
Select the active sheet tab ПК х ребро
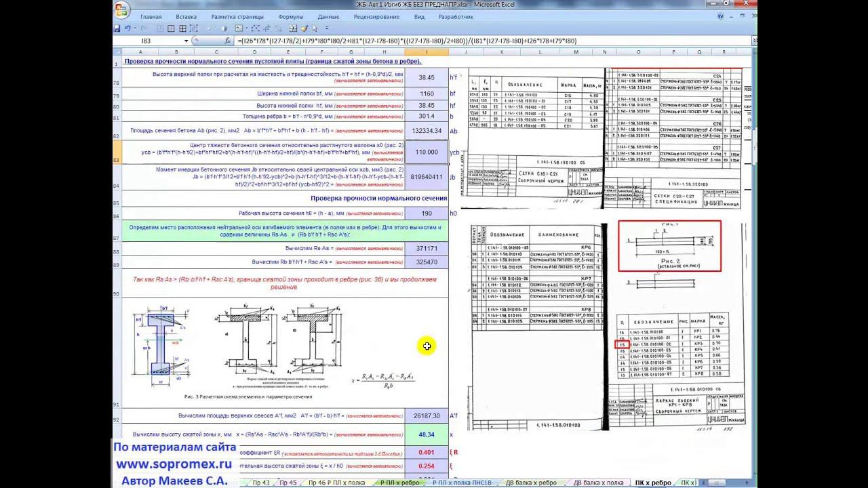[x=653, y=483]
